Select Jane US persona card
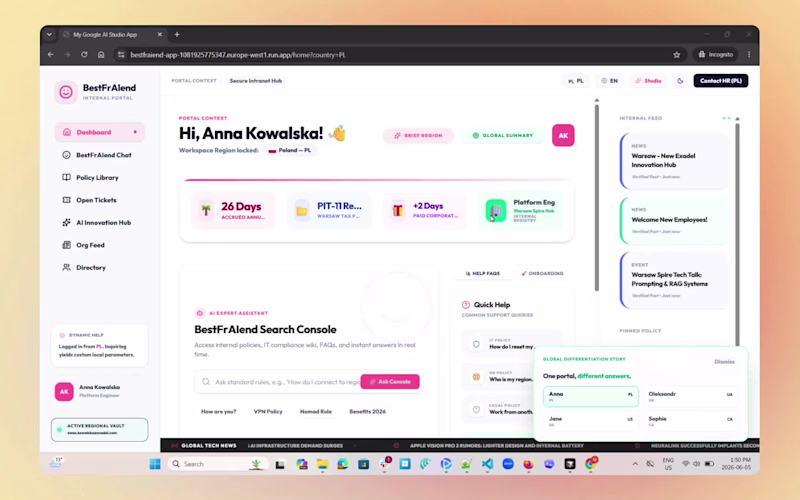This screenshot has height=500, width=800. coord(590,421)
